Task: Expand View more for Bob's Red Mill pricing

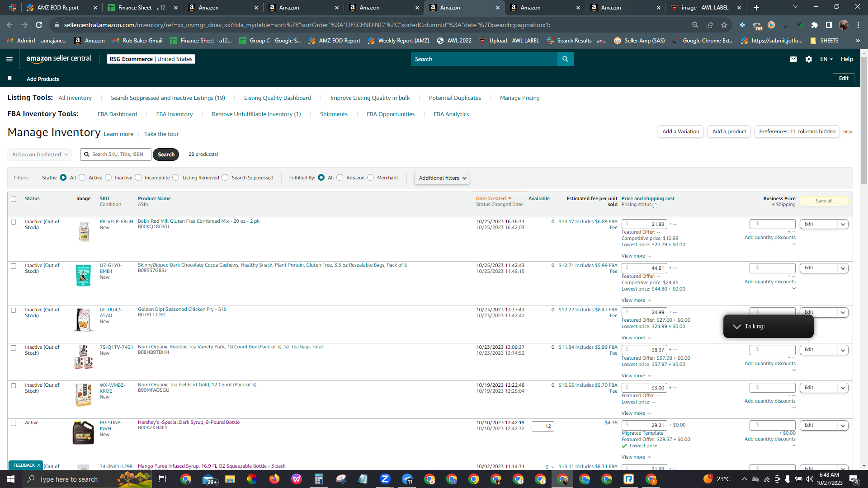Action: click(636, 256)
